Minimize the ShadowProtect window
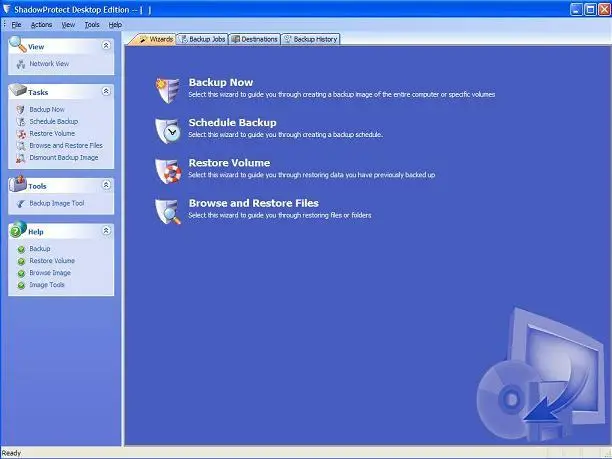This screenshot has width=612, height=459. (576, 9)
